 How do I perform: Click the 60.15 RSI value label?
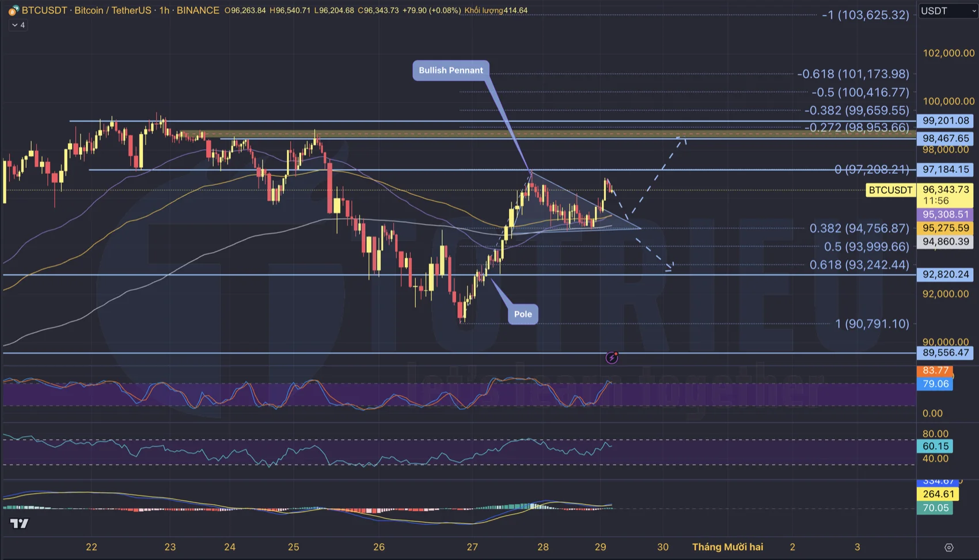pos(935,446)
